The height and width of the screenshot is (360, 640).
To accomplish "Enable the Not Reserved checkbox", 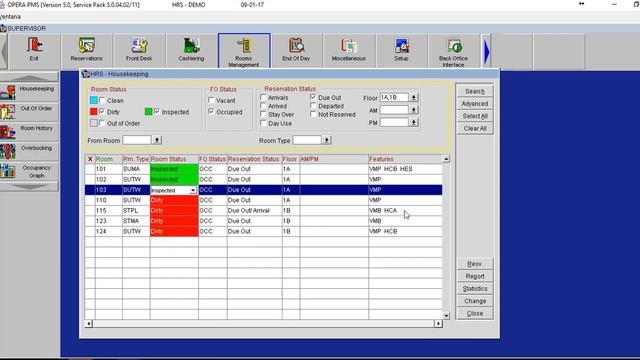I will coord(313,114).
